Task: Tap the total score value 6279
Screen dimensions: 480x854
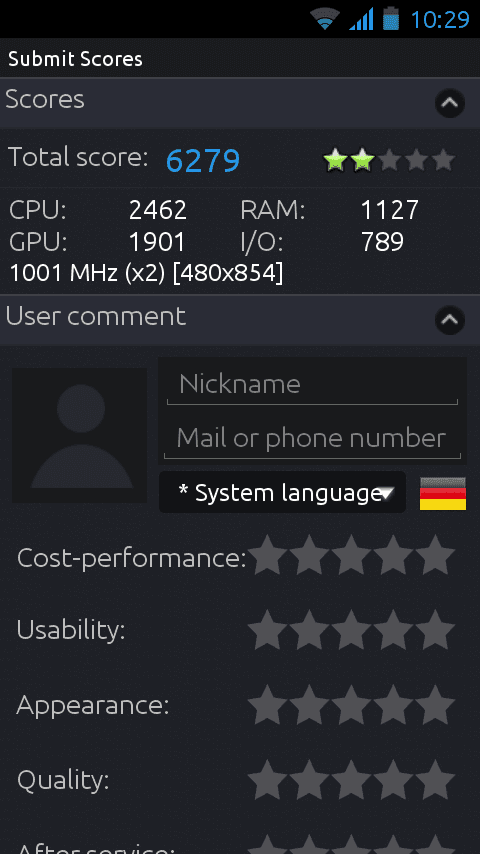Action: 203,160
